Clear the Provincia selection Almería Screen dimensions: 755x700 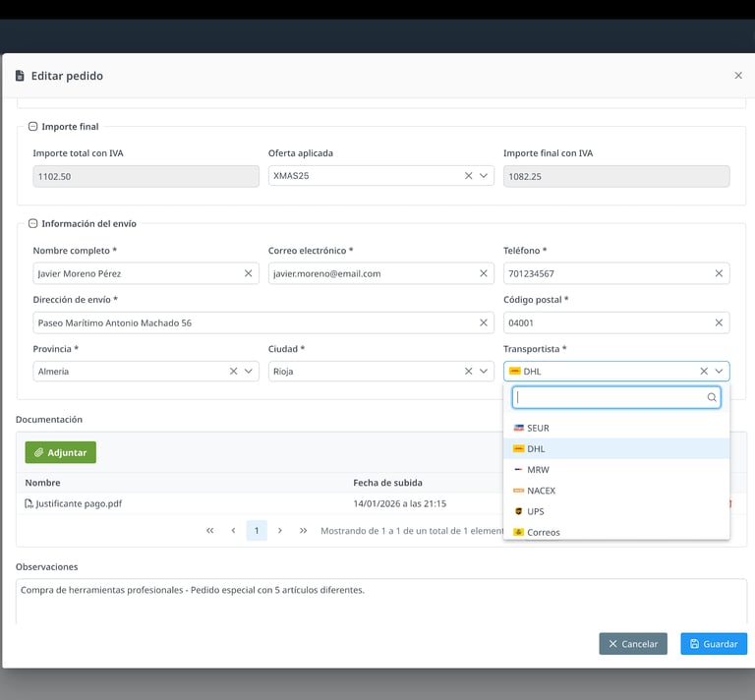point(233,372)
